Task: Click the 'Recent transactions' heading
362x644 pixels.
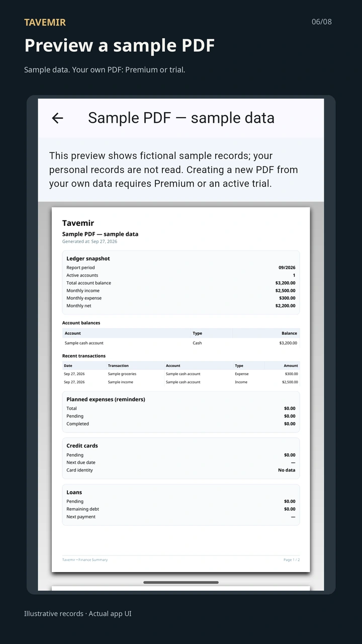Action: (84, 356)
